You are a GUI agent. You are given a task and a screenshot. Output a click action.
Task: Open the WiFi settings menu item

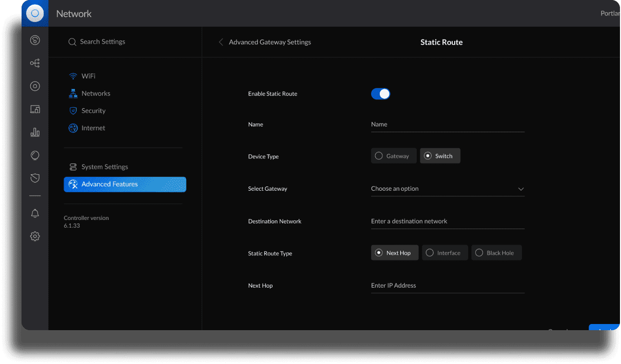pos(88,76)
